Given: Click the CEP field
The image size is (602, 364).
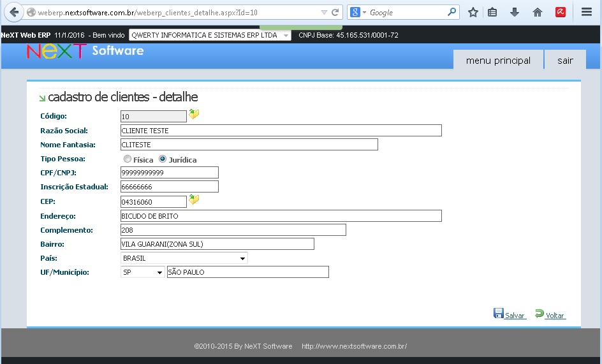Looking at the screenshot, I should (x=154, y=201).
